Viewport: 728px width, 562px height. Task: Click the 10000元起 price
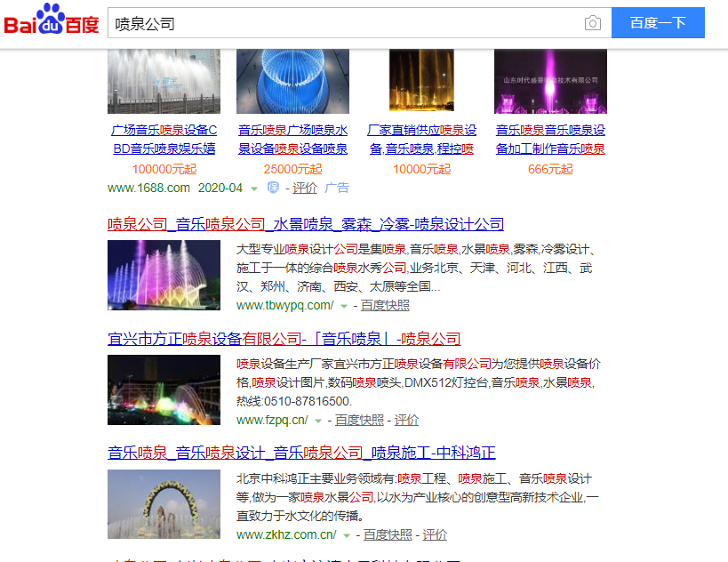(421, 169)
